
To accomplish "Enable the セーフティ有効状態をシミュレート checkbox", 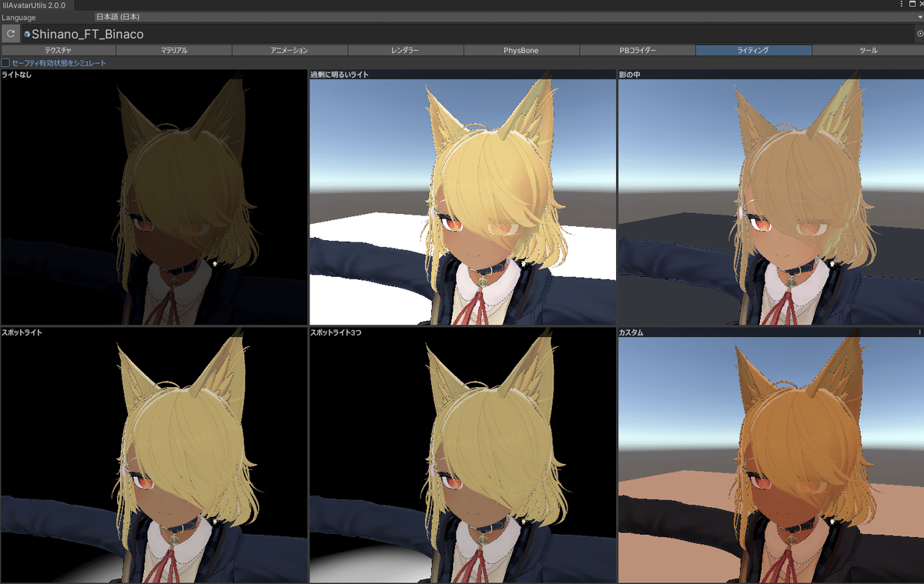I will coord(5,62).
